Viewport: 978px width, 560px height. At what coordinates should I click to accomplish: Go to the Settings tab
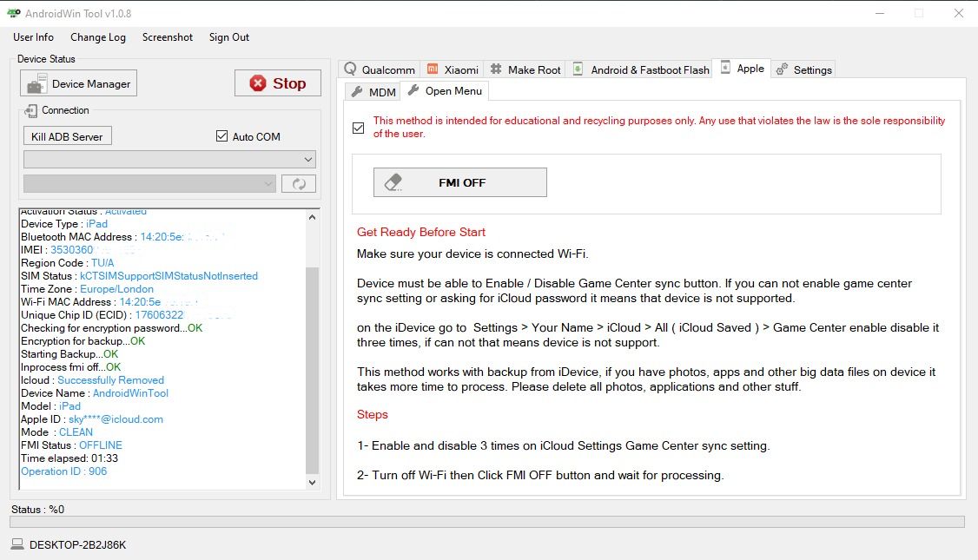click(x=803, y=69)
